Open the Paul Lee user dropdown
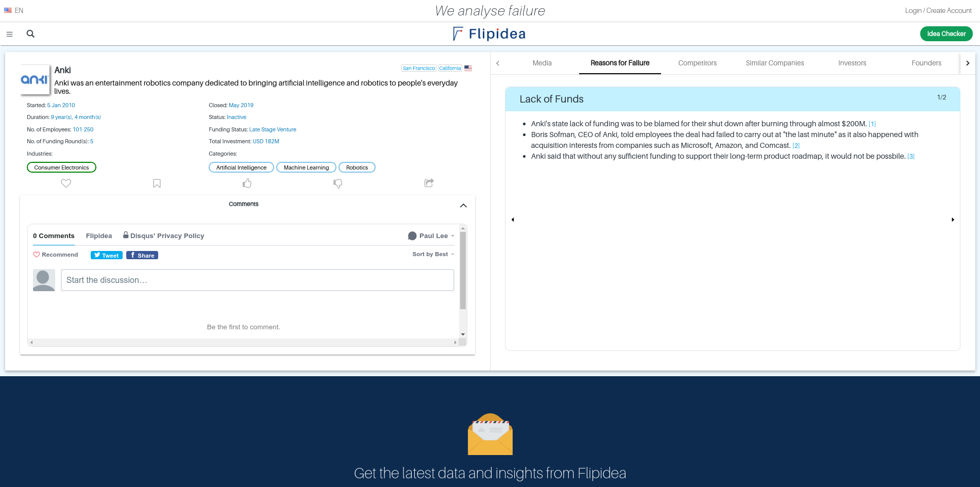Viewport: 980px width, 487px height. pos(431,236)
